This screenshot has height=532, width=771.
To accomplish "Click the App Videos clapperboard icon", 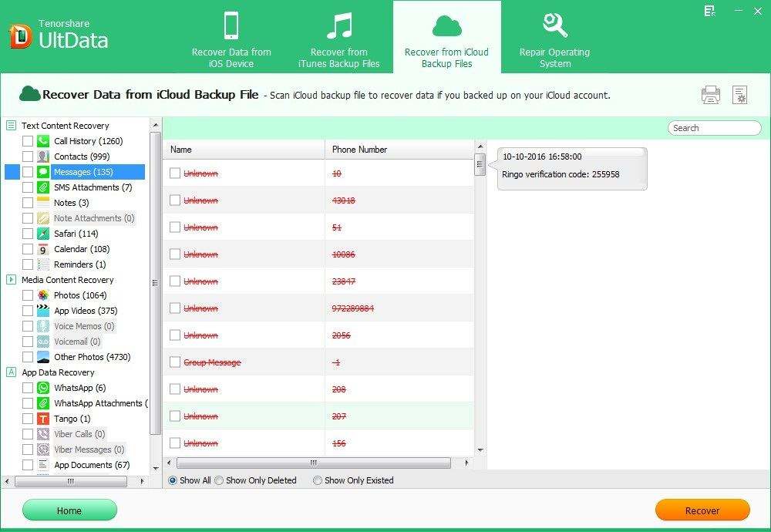I will tap(43, 311).
